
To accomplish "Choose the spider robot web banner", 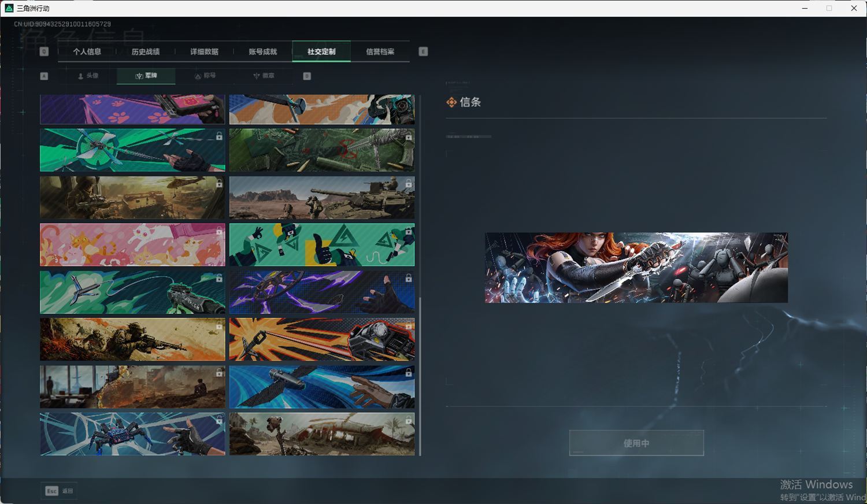I will (x=132, y=433).
